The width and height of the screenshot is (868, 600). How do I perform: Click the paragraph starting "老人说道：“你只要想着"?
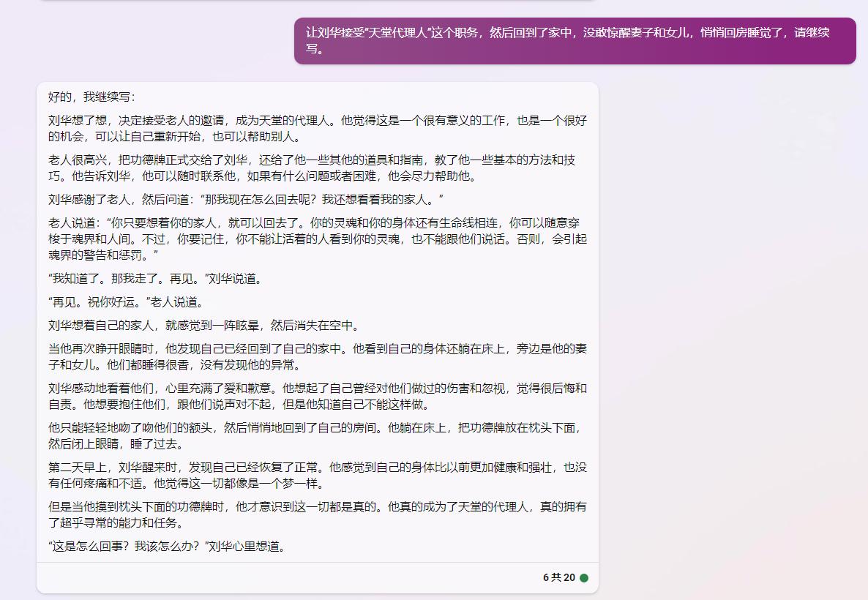pyautogui.click(x=317, y=239)
